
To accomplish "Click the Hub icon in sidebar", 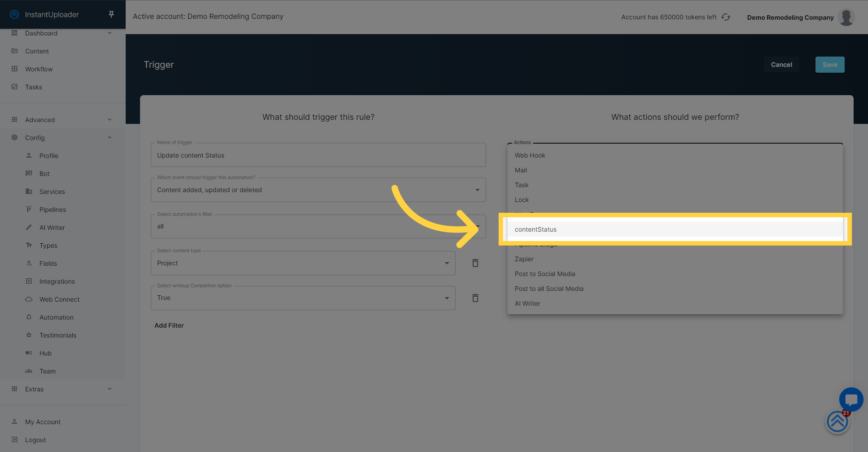I will pos(29,353).
